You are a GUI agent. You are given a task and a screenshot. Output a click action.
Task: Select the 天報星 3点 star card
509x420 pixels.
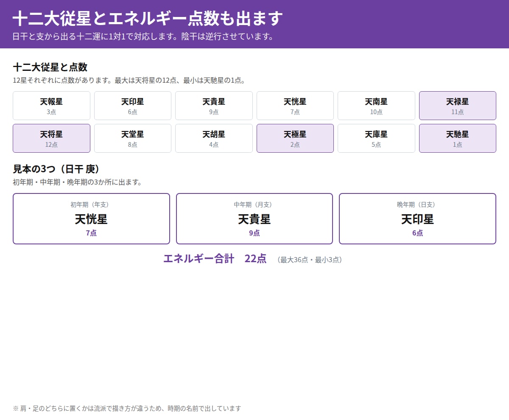[51, 106]
